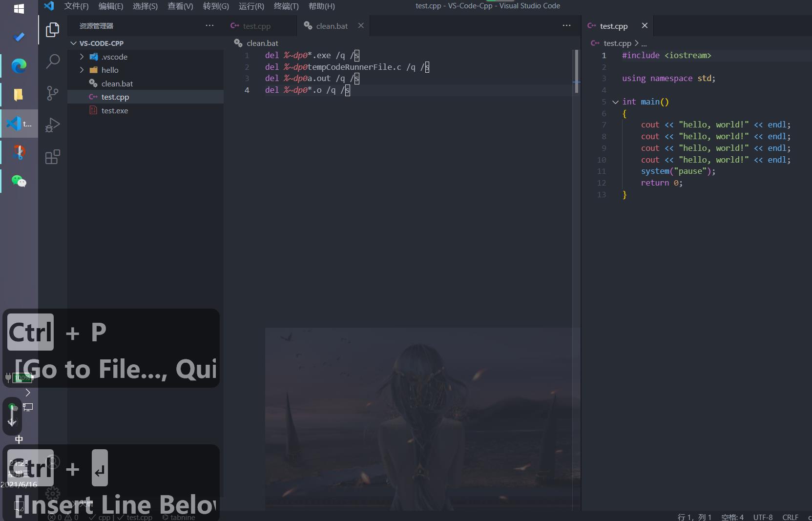Close the clean.bat tab
812x521 pixels.
click(x=361, y=25)
